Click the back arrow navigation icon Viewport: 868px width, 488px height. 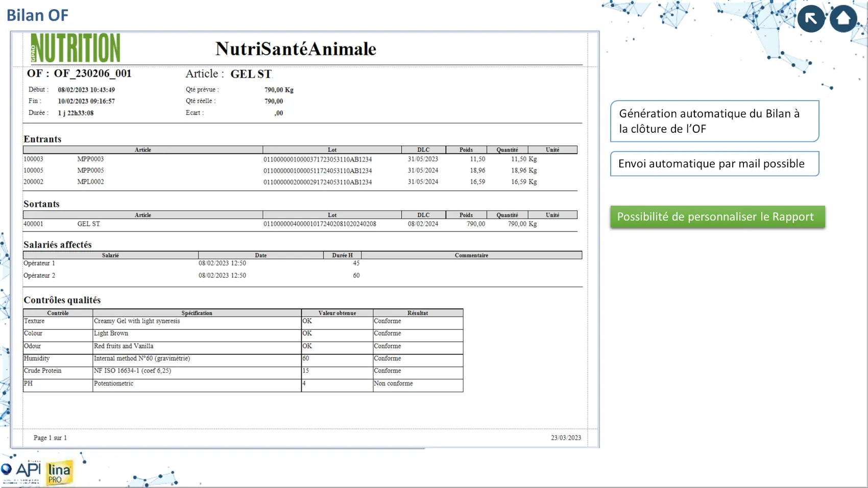(811, 19)
